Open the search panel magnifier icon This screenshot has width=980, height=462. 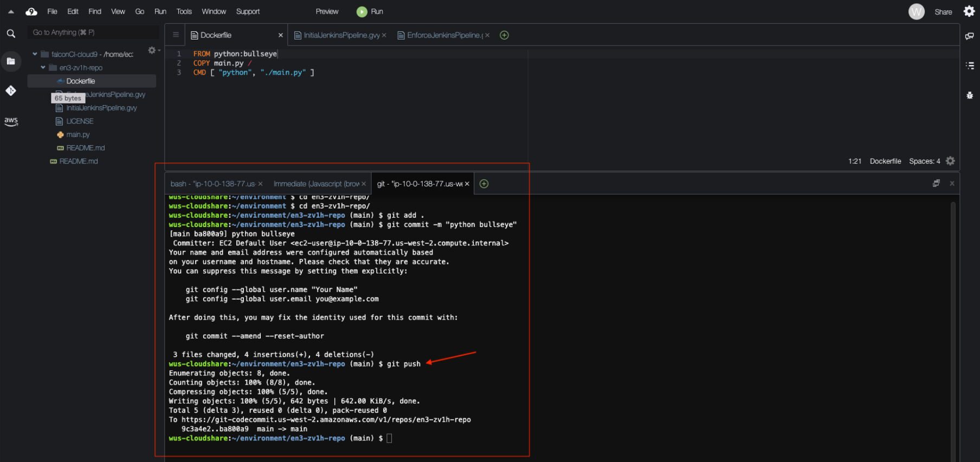[x=11, y=34]
